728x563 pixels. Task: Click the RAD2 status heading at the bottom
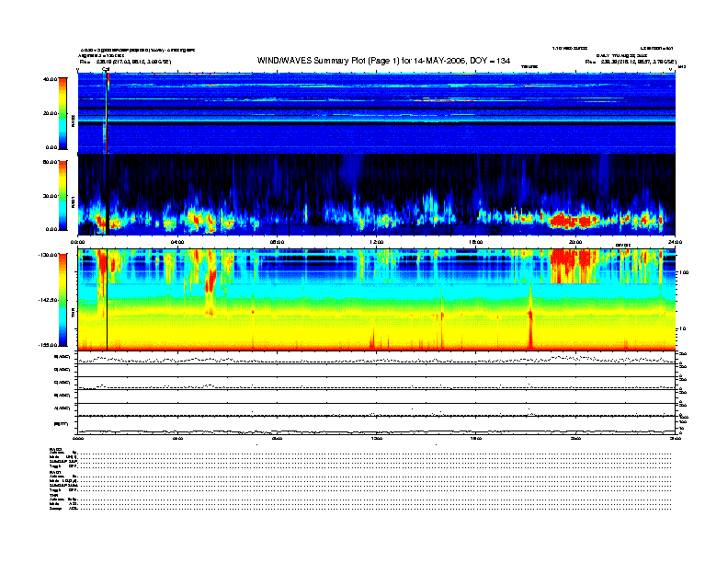(x=55, y=448)
